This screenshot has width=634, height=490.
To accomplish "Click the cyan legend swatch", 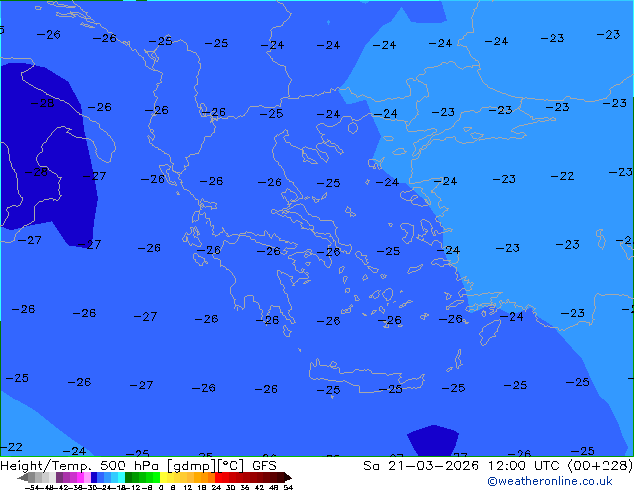I will [121, 477].
